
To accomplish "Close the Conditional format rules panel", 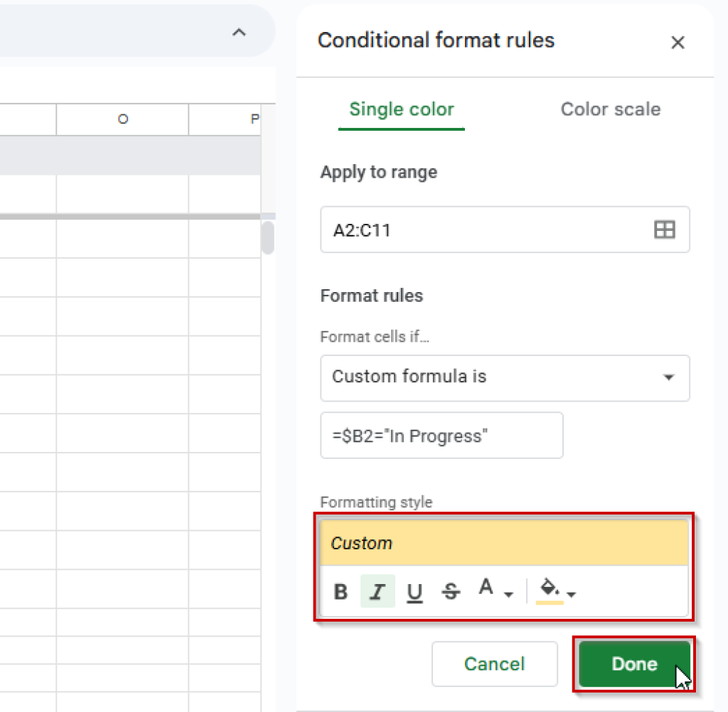I will pos(678,43).
